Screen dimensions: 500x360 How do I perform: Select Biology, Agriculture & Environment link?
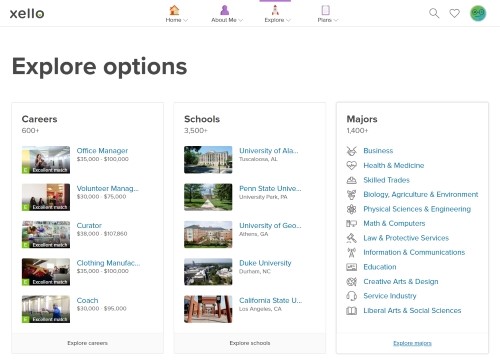coord(421,194)
